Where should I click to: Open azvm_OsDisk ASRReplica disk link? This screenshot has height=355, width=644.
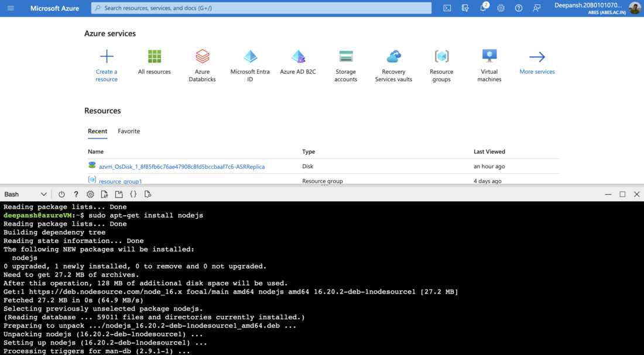[181, 167]
